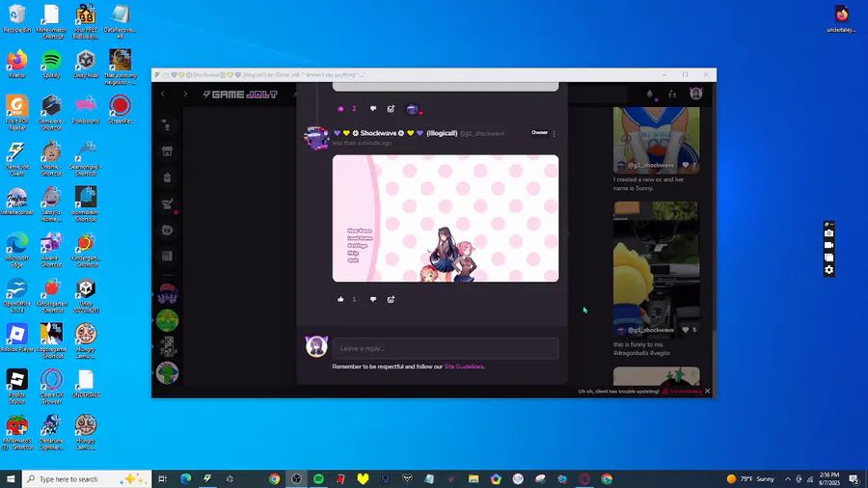The height and width of the screenshot is (488, 868).
Task: Dislike the upper comment with 2 likes
Action: tap(373, 108)
